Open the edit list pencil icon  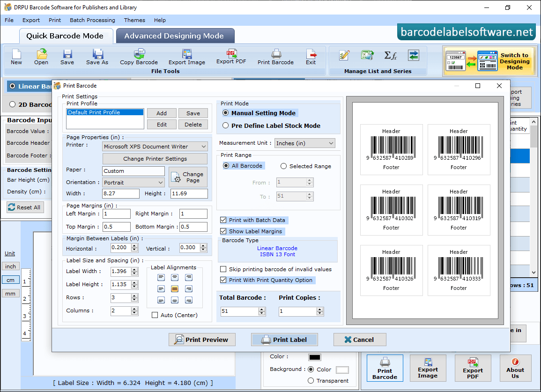(x=344, y=55)
